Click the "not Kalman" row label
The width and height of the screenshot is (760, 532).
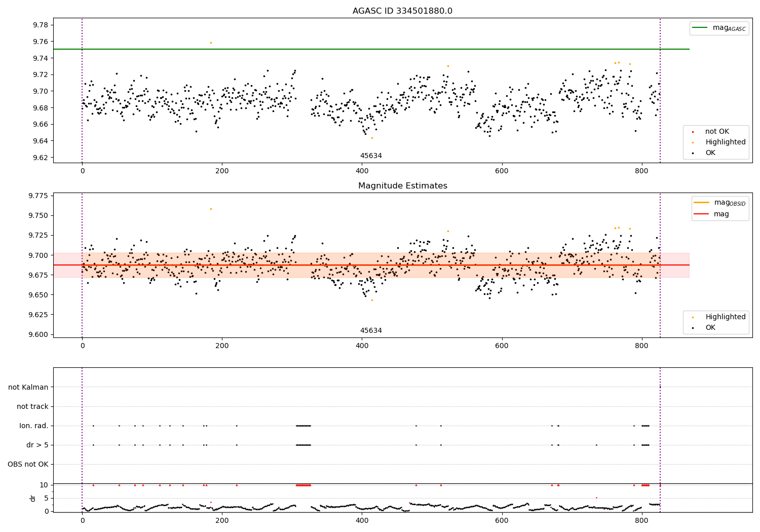point(28,388)
